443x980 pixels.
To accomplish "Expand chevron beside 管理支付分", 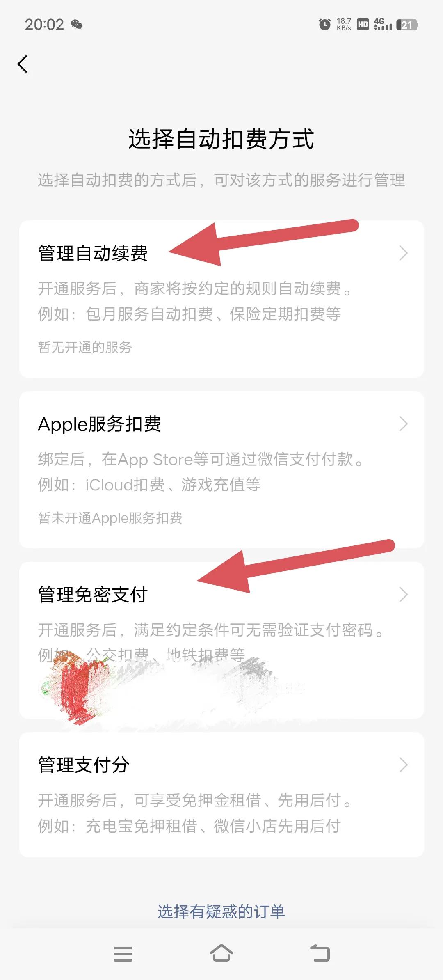I will click(404, 765).
